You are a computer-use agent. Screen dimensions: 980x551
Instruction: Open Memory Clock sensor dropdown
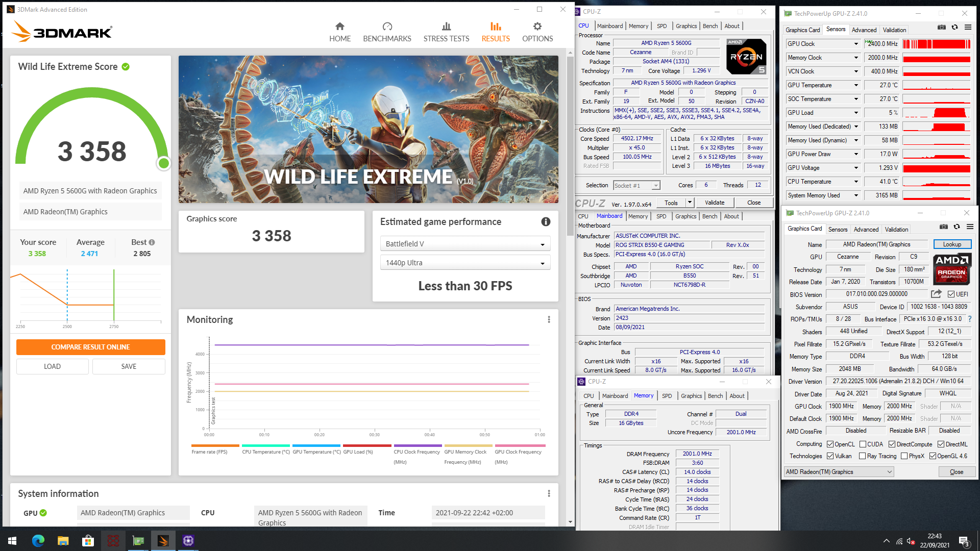[x=856, y=58]
